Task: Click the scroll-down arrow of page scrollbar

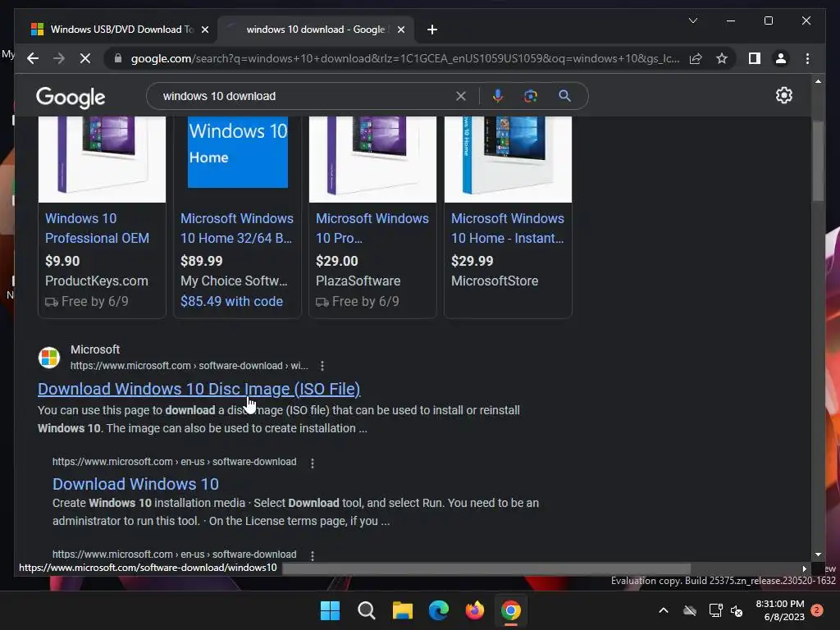Action: pyautogui.click(x=818, y=555)
